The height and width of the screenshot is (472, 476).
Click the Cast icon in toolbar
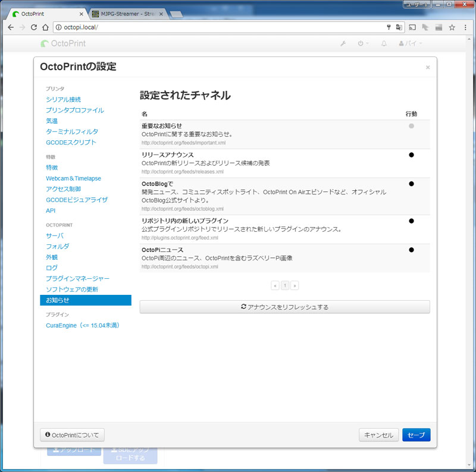click(412, 27)
